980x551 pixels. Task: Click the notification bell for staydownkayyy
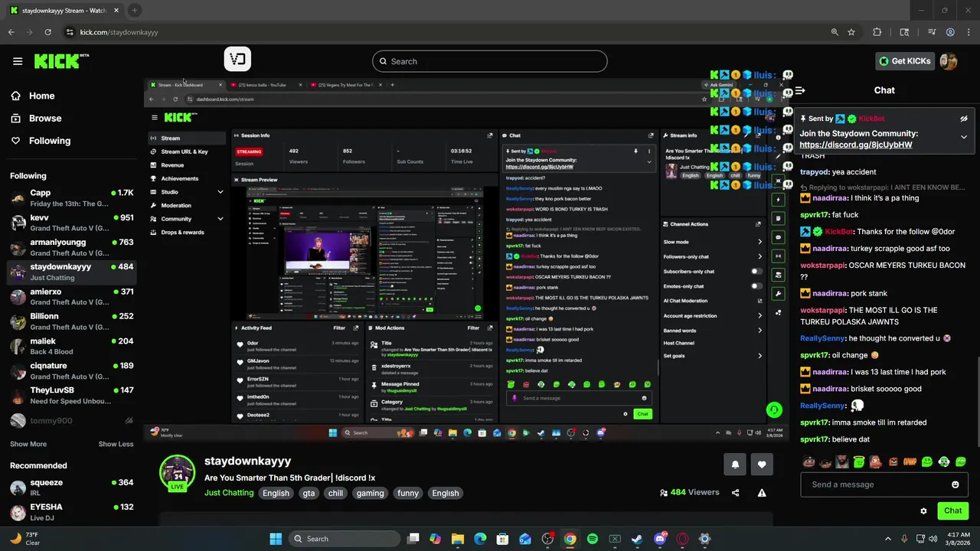click(x=735, y=464)
